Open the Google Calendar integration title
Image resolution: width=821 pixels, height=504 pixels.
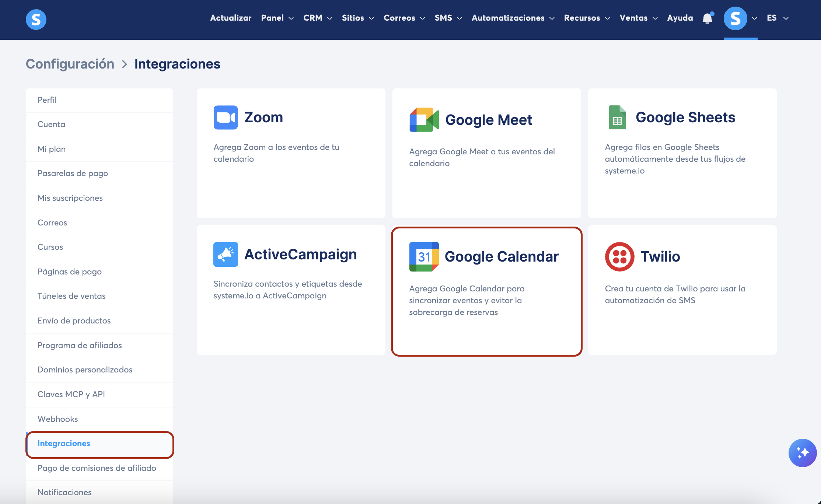502,257
